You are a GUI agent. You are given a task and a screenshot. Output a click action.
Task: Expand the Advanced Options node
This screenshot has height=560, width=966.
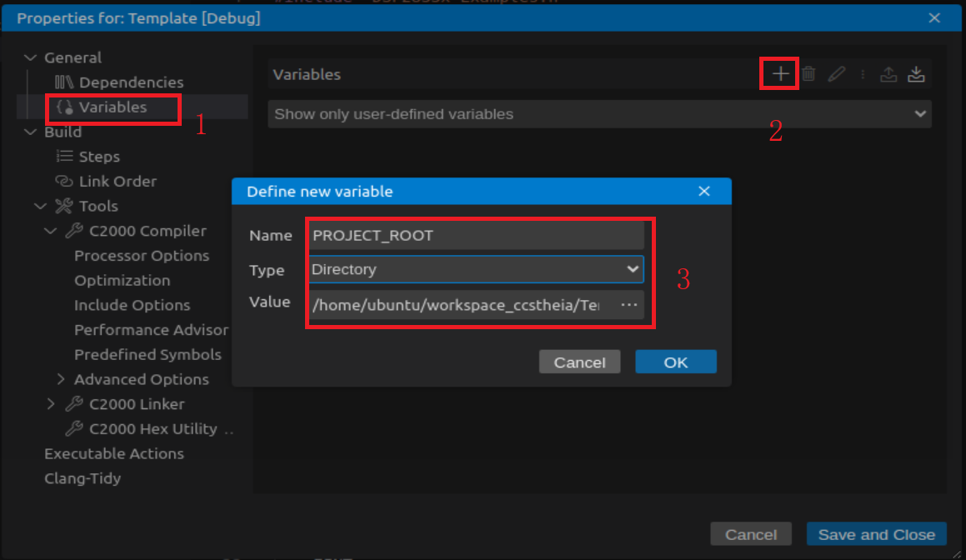(60, 379)
